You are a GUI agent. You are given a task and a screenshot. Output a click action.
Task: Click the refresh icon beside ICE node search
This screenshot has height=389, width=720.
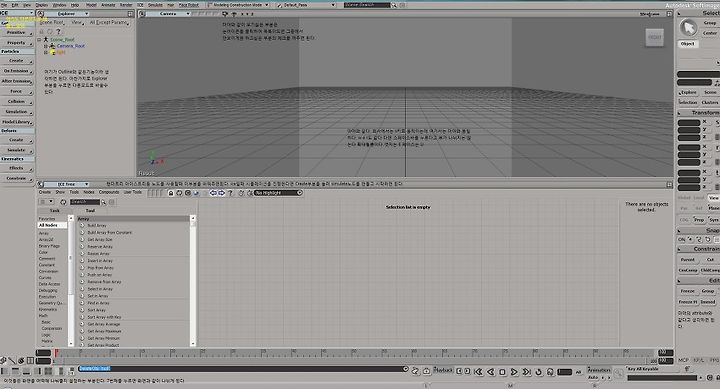pos(63,202)
